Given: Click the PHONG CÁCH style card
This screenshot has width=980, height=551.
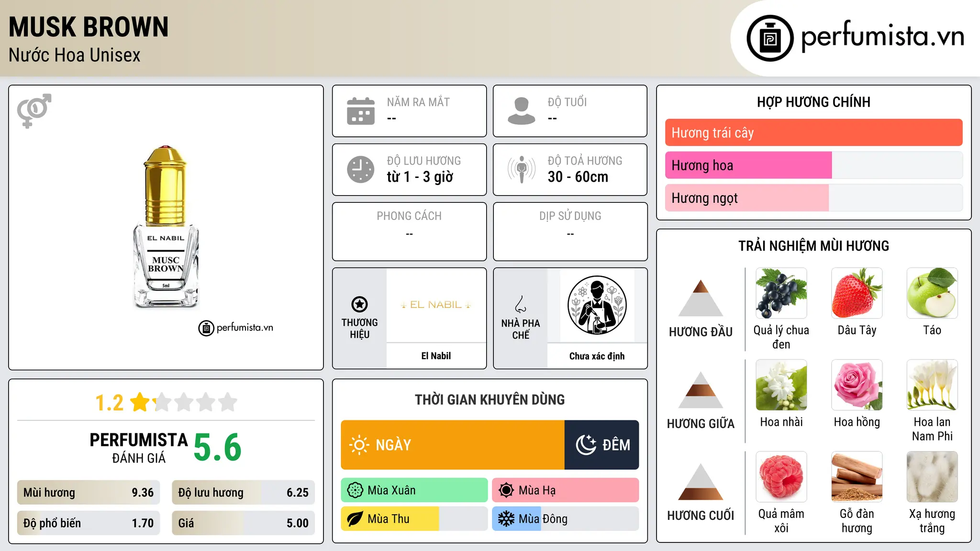Looking at the screenshot, I should pyautogui.click(x=409, y=231).
